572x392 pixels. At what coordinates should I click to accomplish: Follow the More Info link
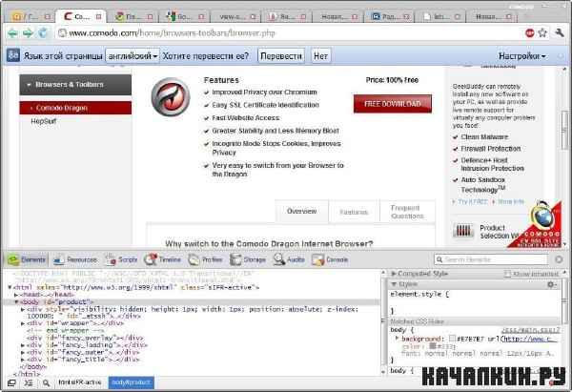[x=511, y=201]
